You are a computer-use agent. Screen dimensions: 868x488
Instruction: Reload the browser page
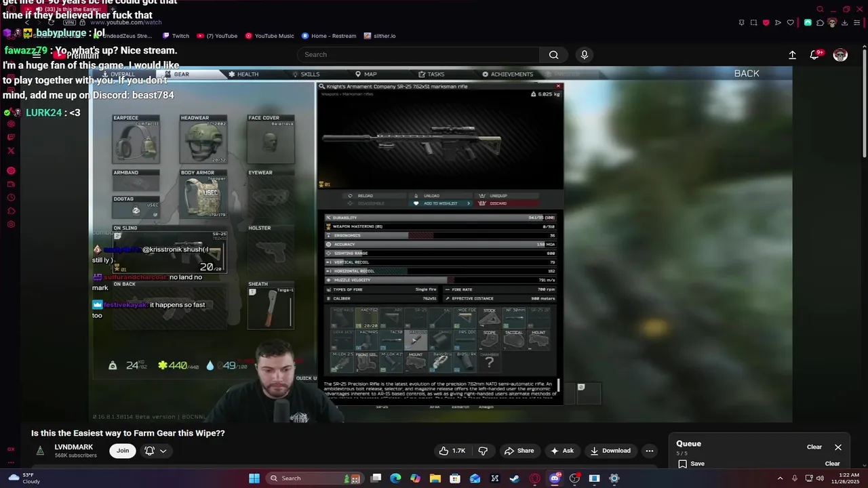50,22
